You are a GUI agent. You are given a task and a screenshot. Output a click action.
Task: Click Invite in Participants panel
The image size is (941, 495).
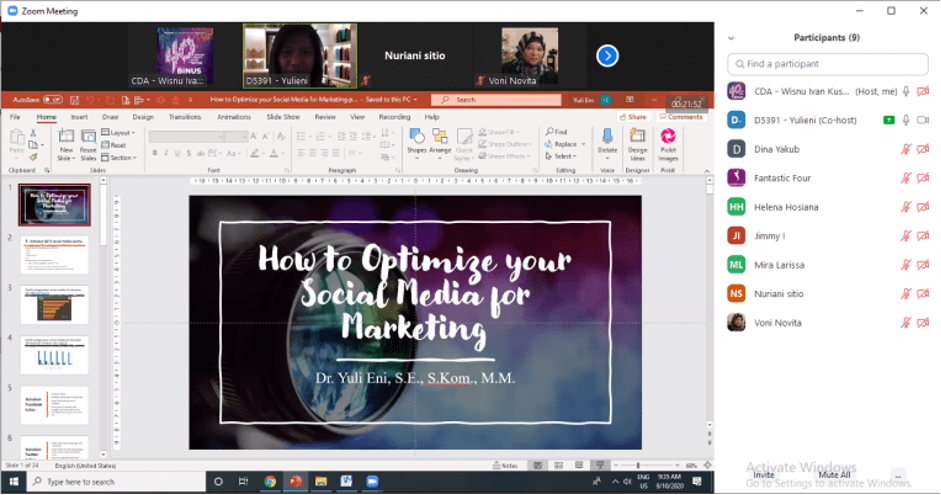(x=763, y=475)
